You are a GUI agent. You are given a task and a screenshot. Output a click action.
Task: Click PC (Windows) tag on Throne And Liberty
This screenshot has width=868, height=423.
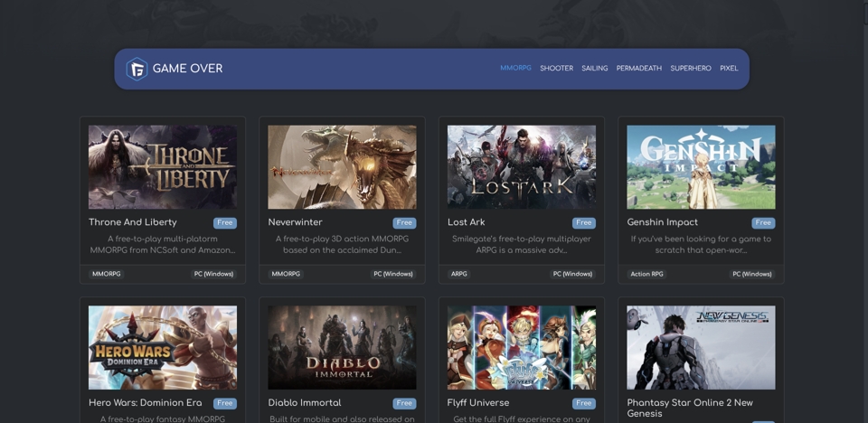point(213,274)
